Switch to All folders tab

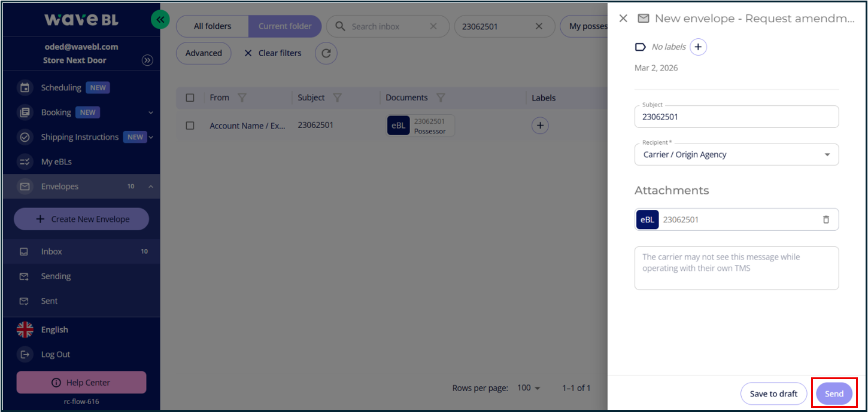(x=213, y=26)
